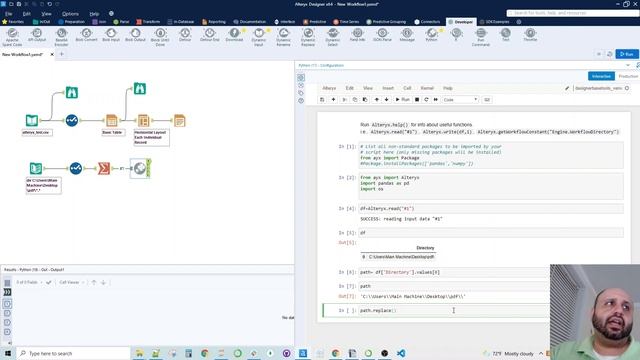
Task: Open the notebook Cell menu
Action: click(407, 88)
